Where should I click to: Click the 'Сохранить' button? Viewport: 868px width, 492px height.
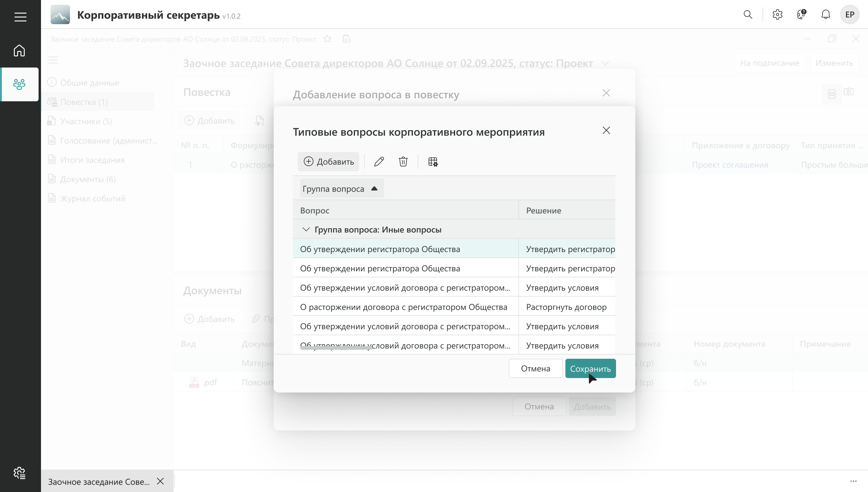590,368
